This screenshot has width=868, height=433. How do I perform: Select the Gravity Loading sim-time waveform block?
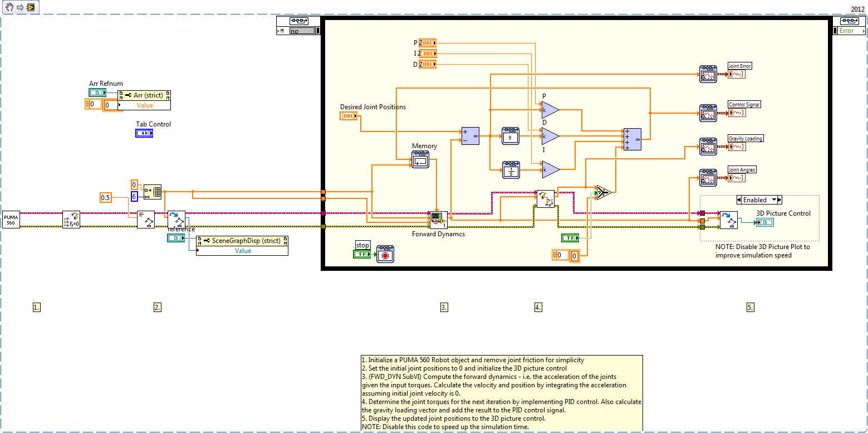click(x=708, y=147)
